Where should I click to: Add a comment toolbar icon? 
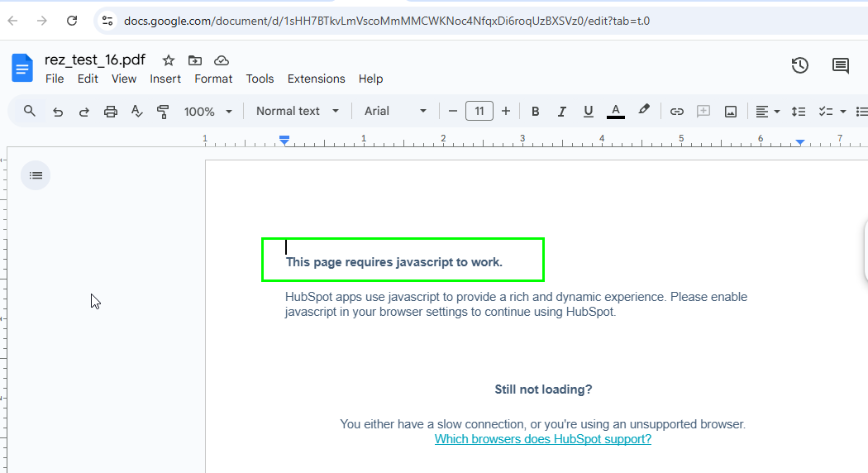pyautogui.click(x=703, y=112)
